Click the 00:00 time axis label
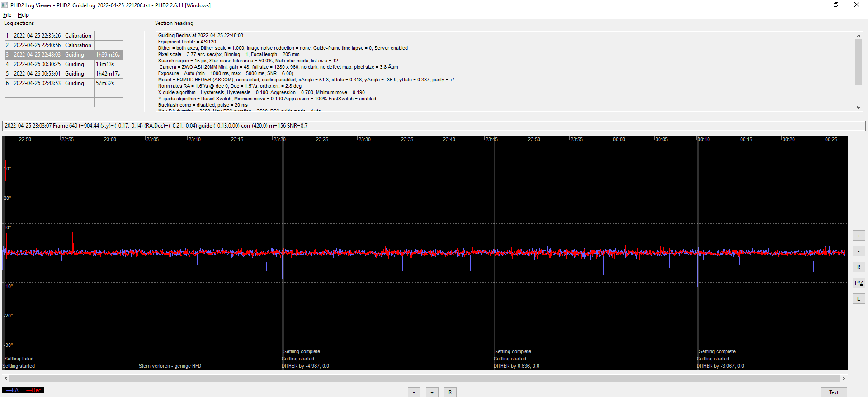This screenshot has width=868, height=397. point(619,139)
